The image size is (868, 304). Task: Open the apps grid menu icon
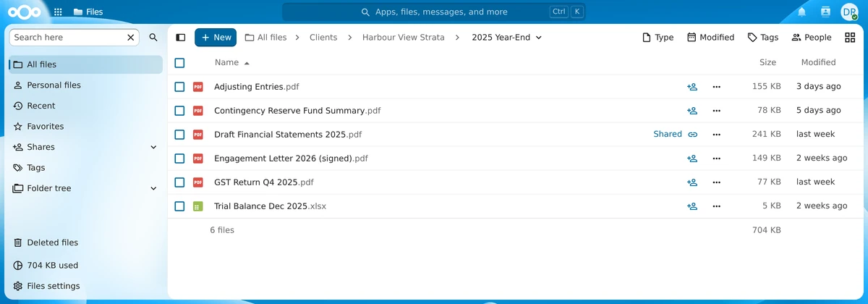[x=58, y=12]
